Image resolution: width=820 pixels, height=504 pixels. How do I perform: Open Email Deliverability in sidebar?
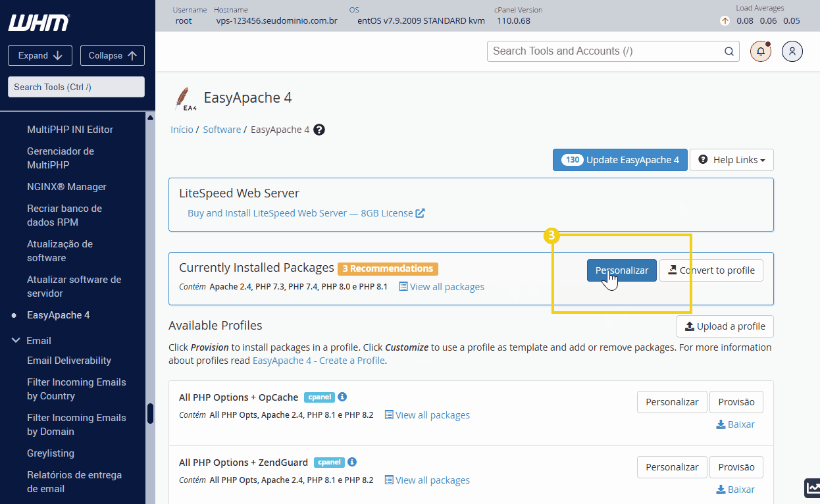[x=69, y=361]
